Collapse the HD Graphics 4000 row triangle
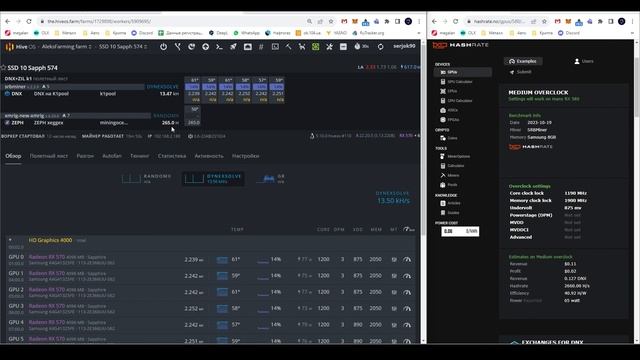The width and height of the screenshot is (640, 360). [10, 240]
